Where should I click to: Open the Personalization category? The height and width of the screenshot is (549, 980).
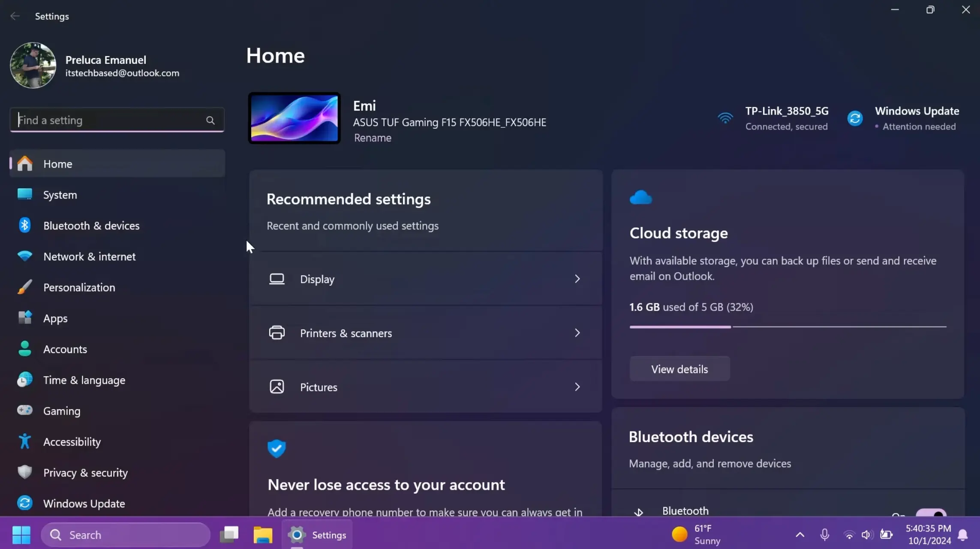click(x=117, y=287)
